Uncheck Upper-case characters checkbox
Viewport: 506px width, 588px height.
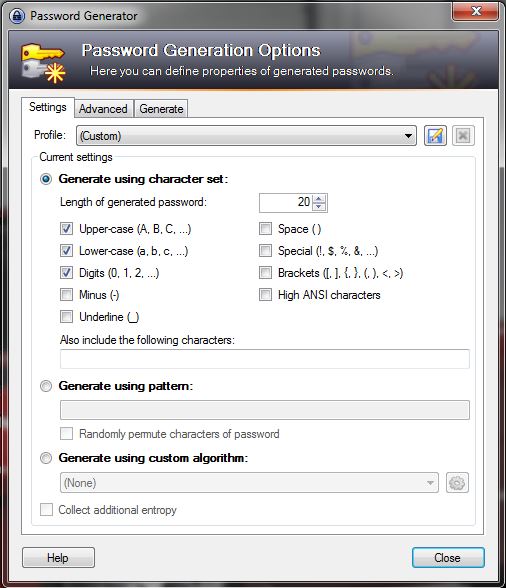[x=66, y=229]
